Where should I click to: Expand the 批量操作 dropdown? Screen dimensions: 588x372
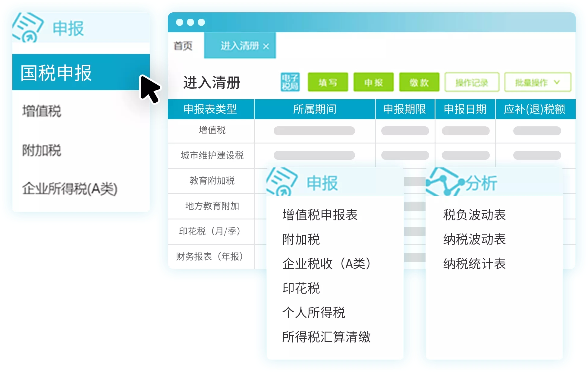[538, 82]
